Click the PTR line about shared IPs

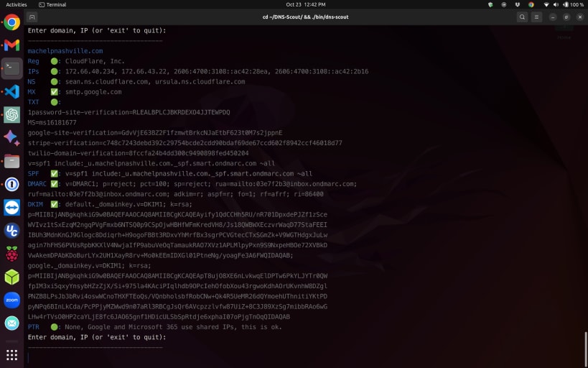(x=155, y=327)
